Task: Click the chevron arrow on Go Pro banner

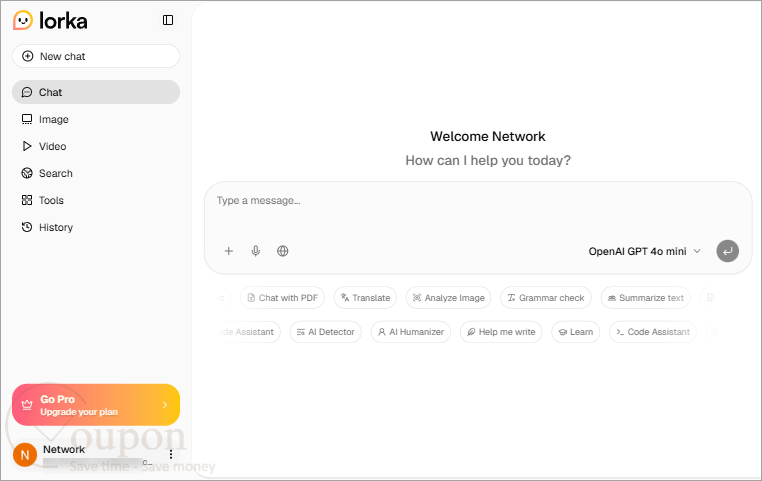Action: (165, 405)
